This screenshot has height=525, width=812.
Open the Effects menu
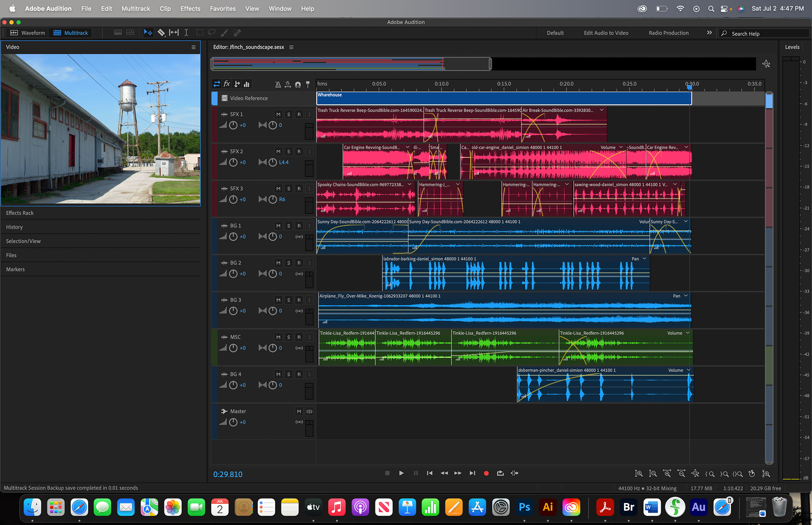[x=190, y=8]
